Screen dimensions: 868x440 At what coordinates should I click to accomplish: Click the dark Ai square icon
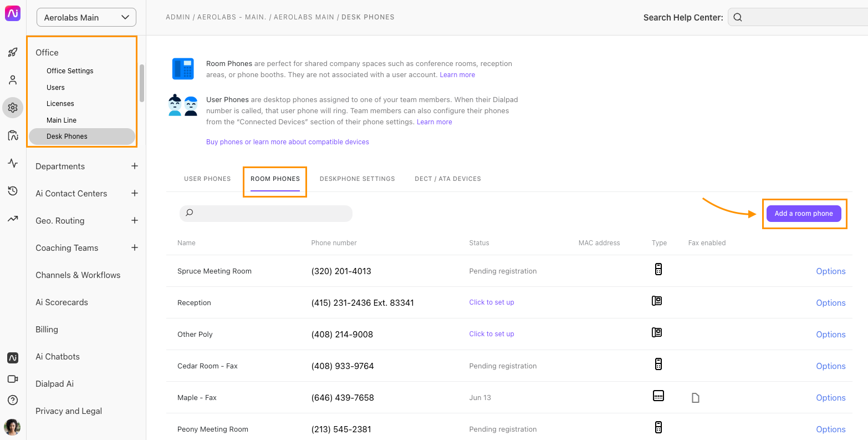click(x=13, y=358)
